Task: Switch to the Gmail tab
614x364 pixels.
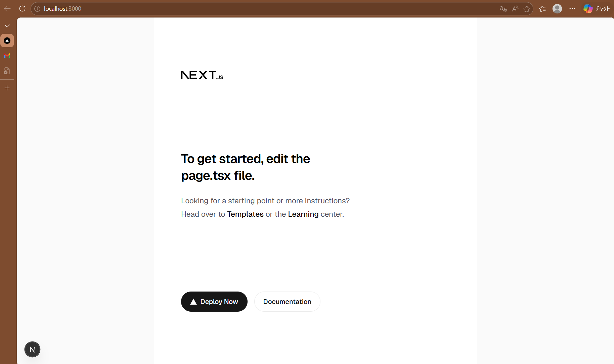Action: point(7,56)
